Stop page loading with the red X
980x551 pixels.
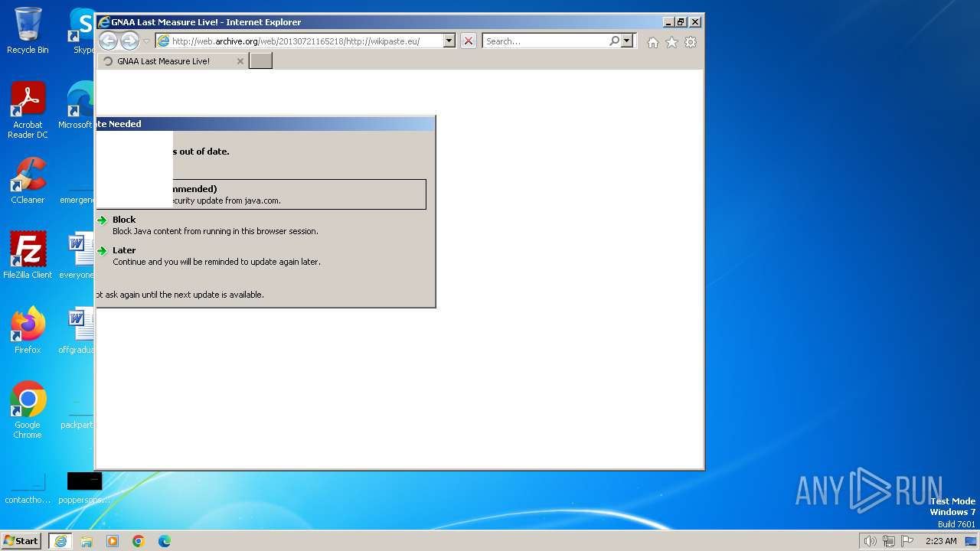click(x=469, y=41)
